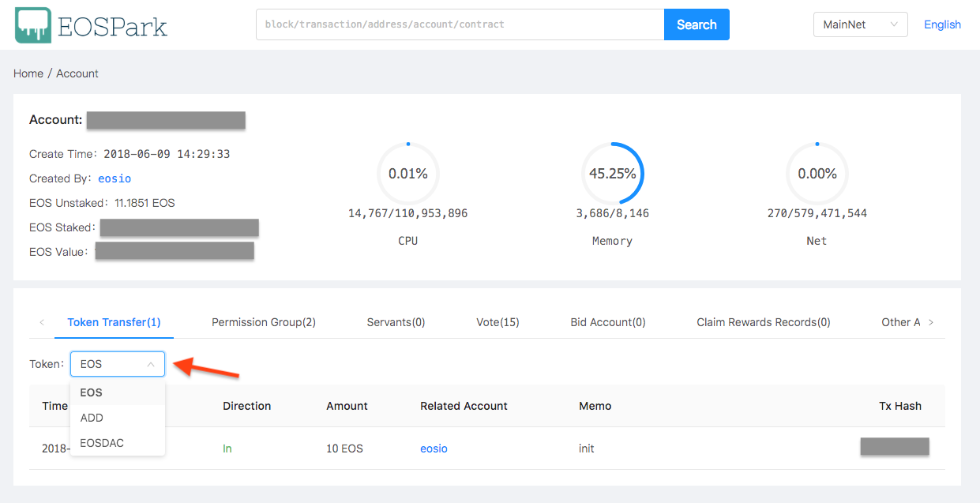Open the Claim Rewards Records(0) tab
This screenshot has height=503, width=980.
tap(764, 322)
